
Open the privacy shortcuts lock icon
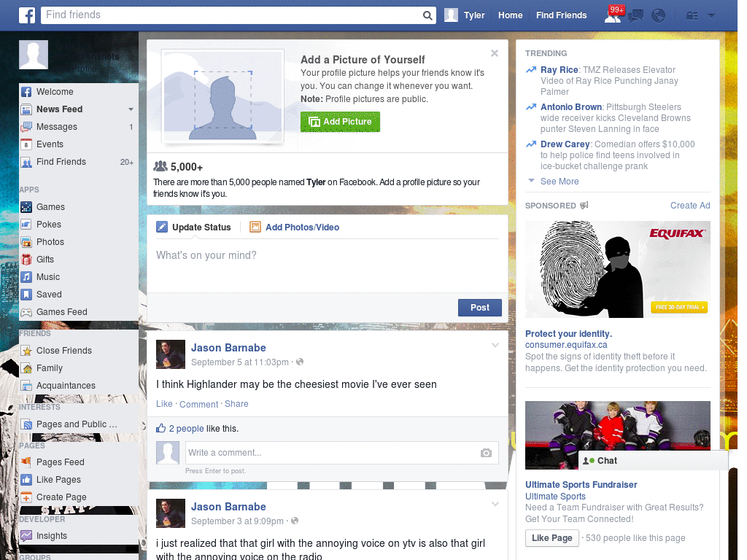coord(692,16)
